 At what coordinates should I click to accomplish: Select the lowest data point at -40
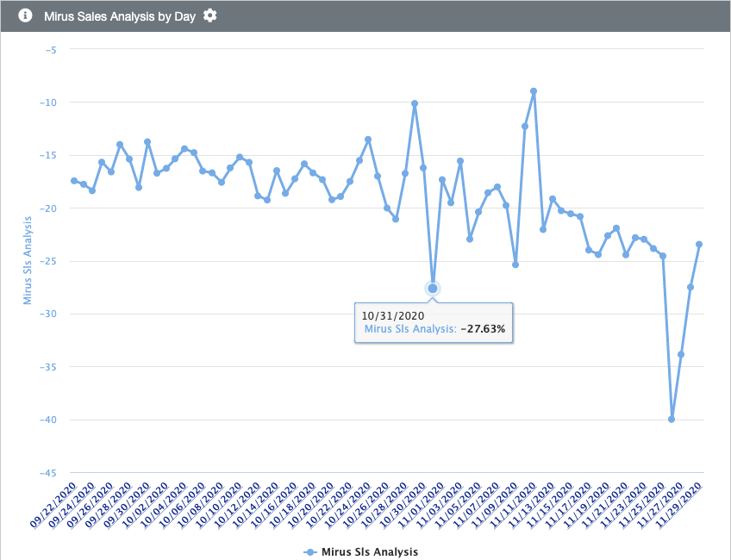point(672,420)
